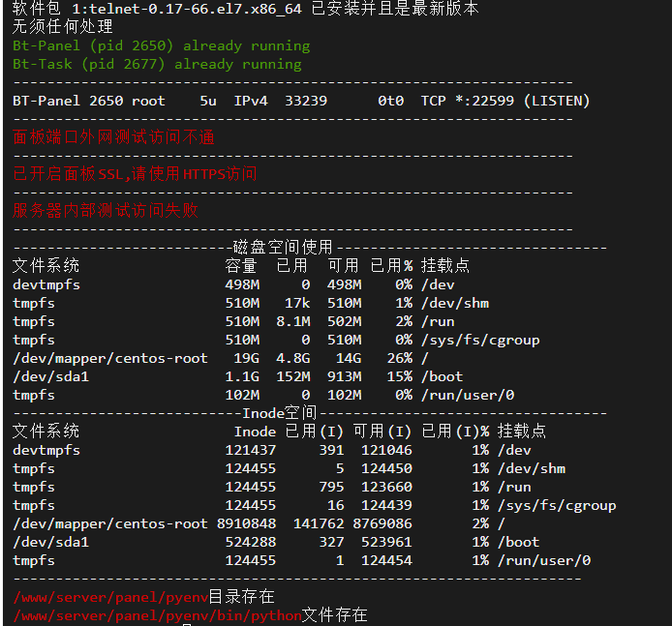
Task: Click the red path '/www/server/panel/pyenv/bin/python'
Action: pyautogui.click(x=157, y=615)
